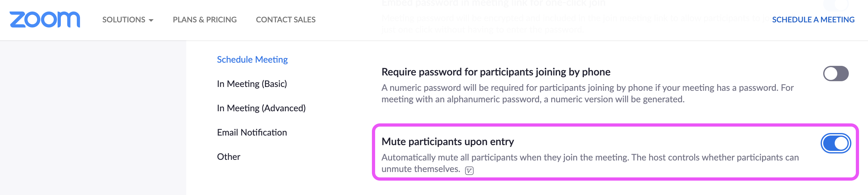Go to PLANS & PRICING

pyautogui.click(x=205, y=19)
